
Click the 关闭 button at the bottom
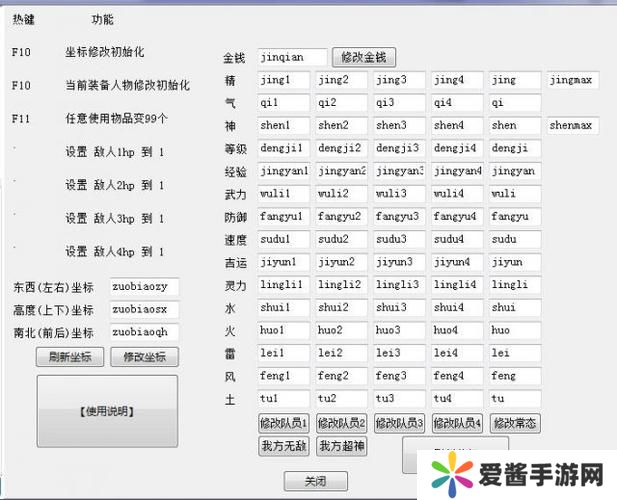point(314,481)
